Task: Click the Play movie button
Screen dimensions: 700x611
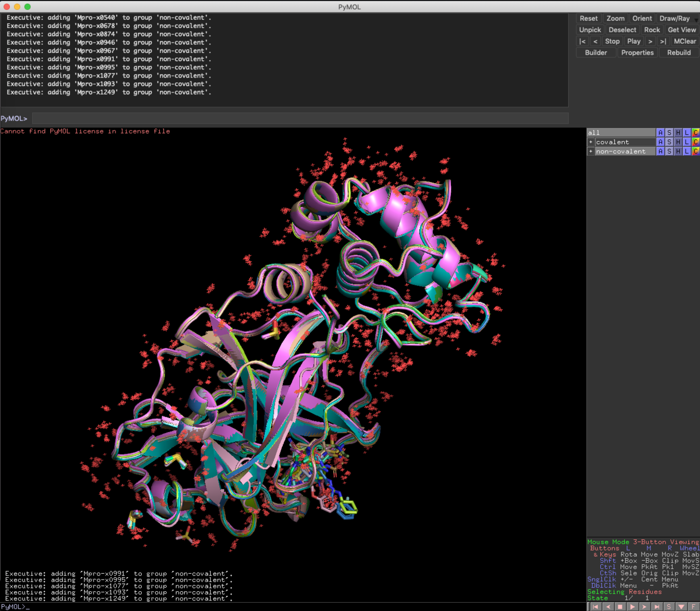Action: [x=634, y=41]
